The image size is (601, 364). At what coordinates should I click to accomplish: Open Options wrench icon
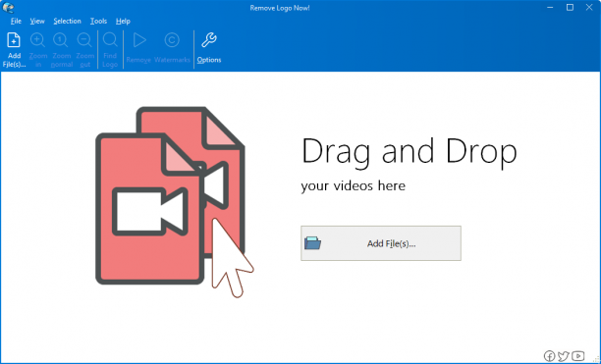coord(209,40)
